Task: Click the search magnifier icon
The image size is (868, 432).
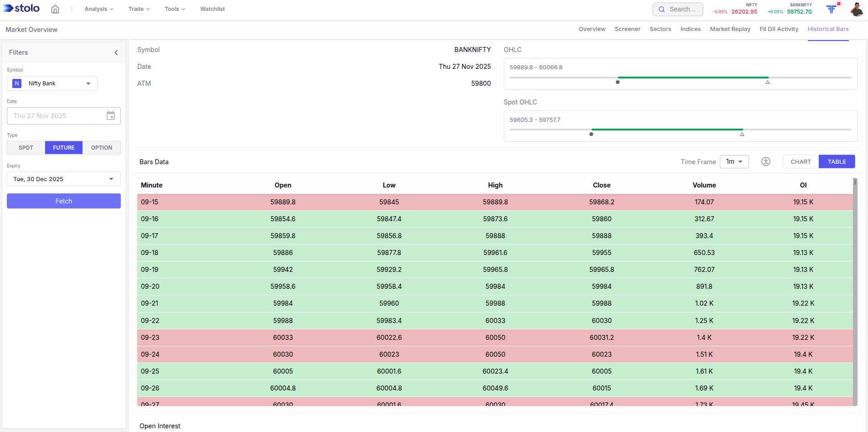Action: coord(662,9)
